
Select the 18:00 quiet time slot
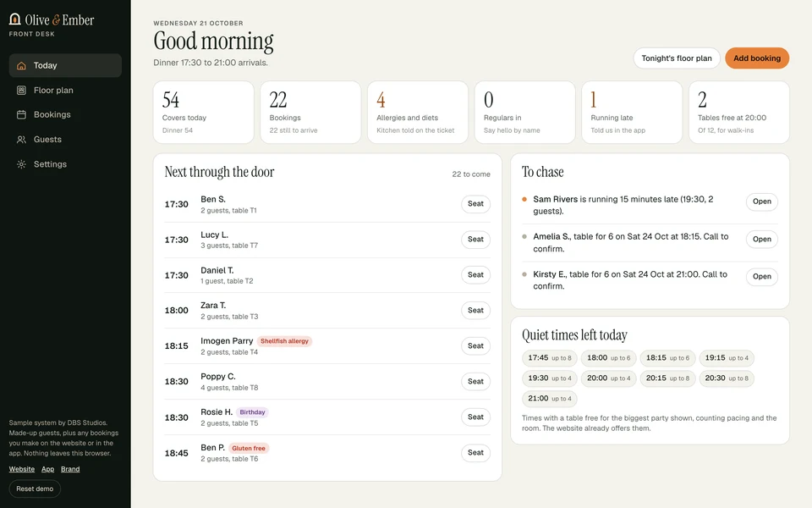pos(608,357)
